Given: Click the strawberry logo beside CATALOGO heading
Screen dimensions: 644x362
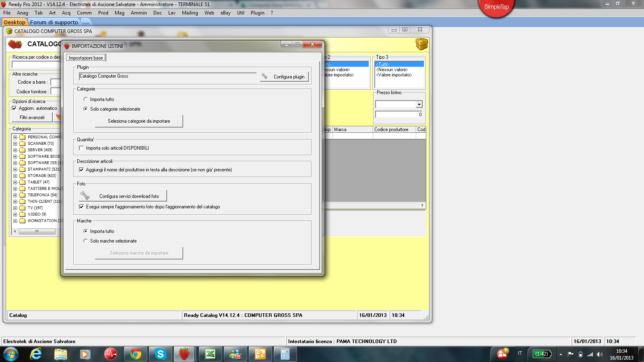Looking at the screenshot, I should tap(15, 44).
